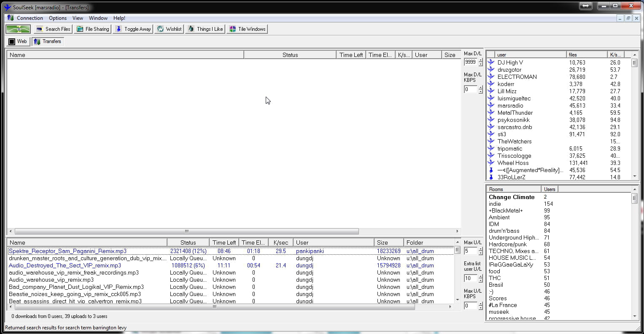Select upload Audio_Destroyed_The_Sect_VIP_remix.mp3
The height and width of the screenshot is (334, 644).
point(65,265)
